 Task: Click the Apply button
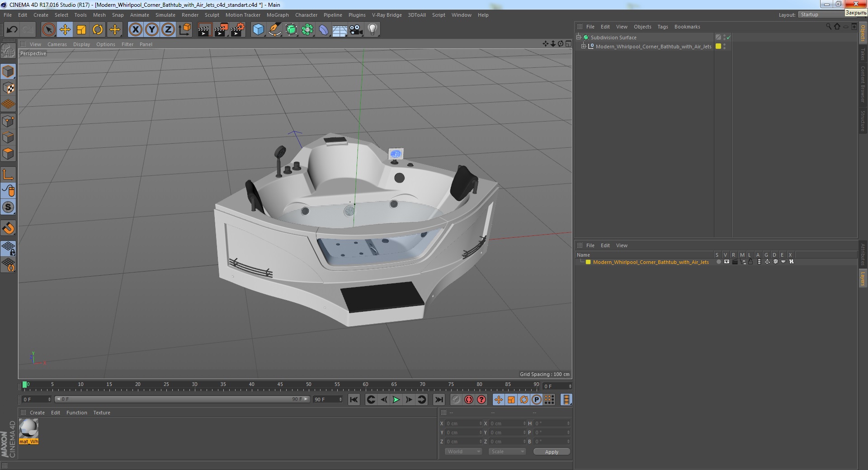point(552,452)
